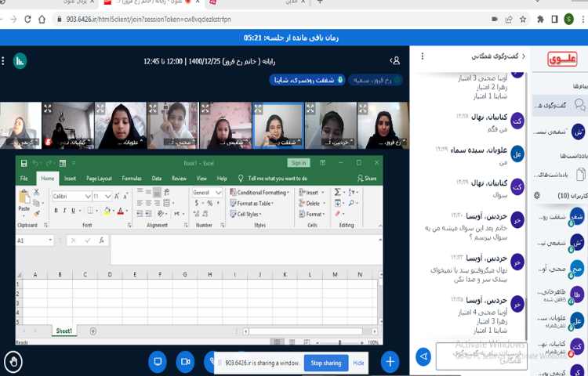Click the AutoSum sigma icon
This screenshot has width=588, height=376.
pyautogui.click(x=337, y=192)
